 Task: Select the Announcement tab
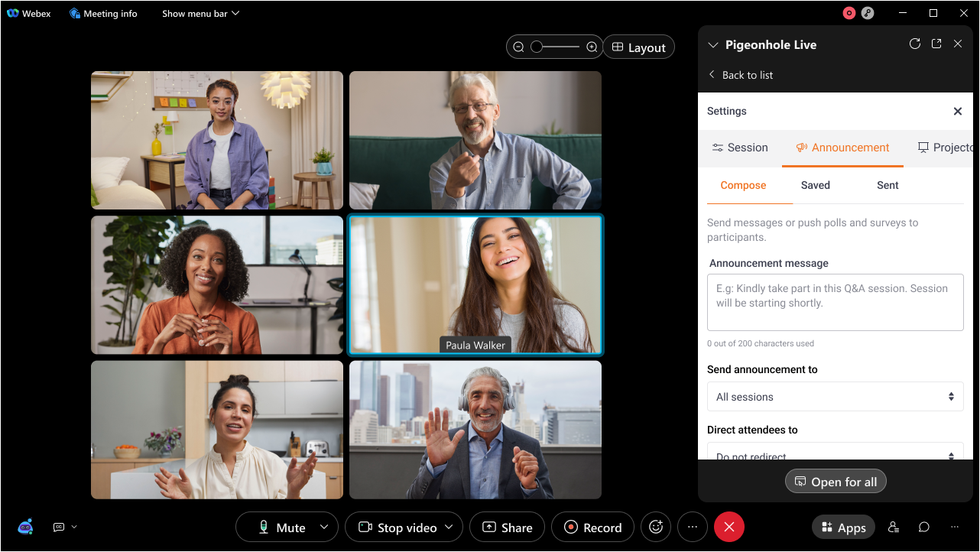coord(842,148)
